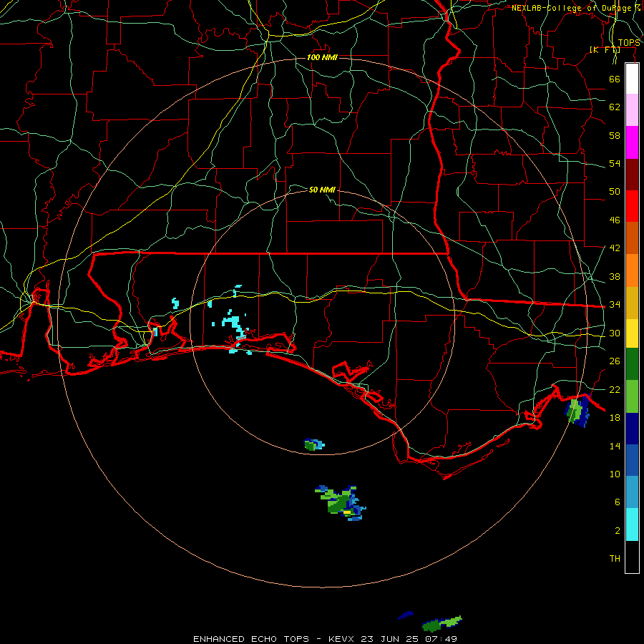Click the medium blue legend swatch
The image size is (644, 644).
point(632,460)
